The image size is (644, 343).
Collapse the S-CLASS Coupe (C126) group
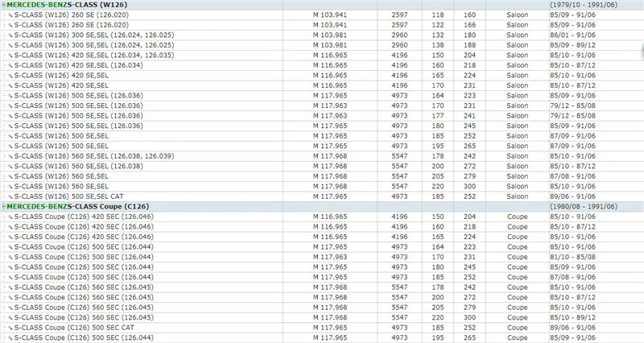tap(4, 207)
